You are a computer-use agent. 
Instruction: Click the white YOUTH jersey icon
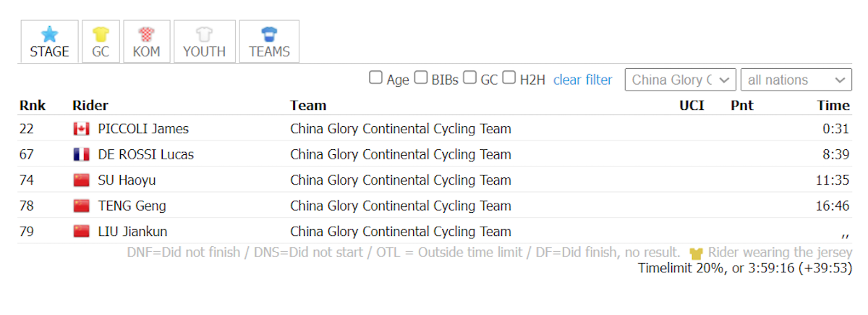[x=204, y=34]
